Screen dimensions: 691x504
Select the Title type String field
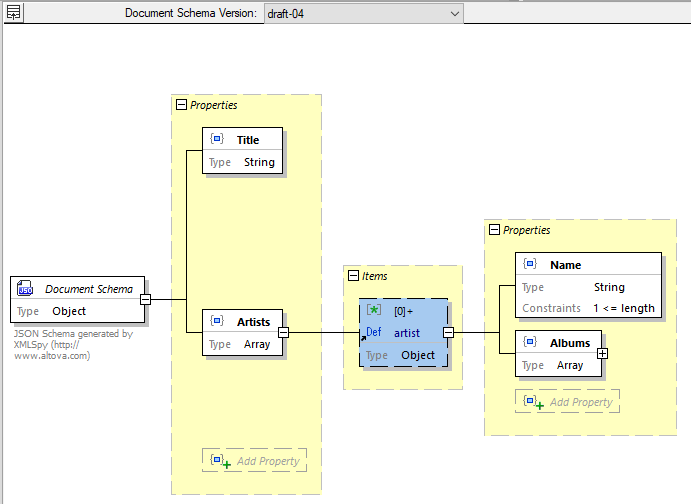(259, 162)
